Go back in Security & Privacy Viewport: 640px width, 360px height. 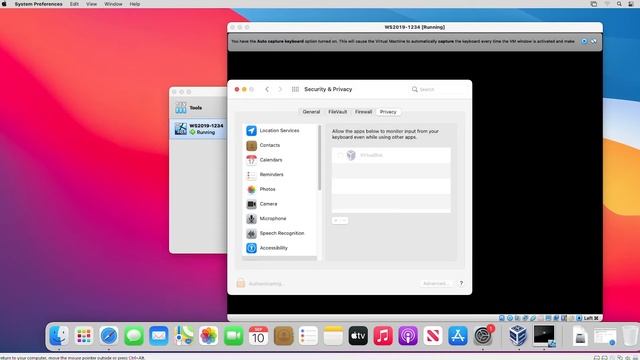click(x=267, y=89)
